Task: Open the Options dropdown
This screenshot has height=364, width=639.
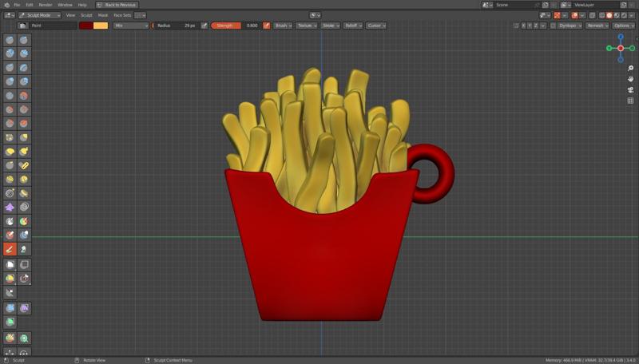Action: pyautogui.click(x=624, y=26)
